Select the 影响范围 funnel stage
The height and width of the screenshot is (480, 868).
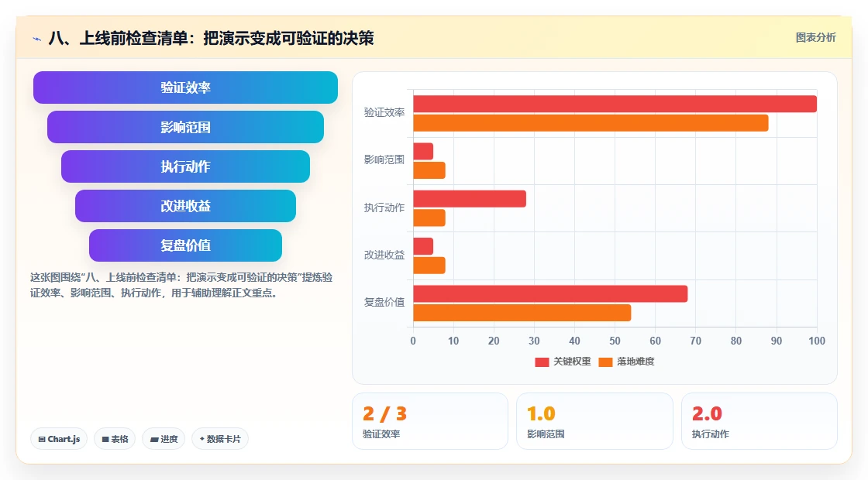click(185, 127)
